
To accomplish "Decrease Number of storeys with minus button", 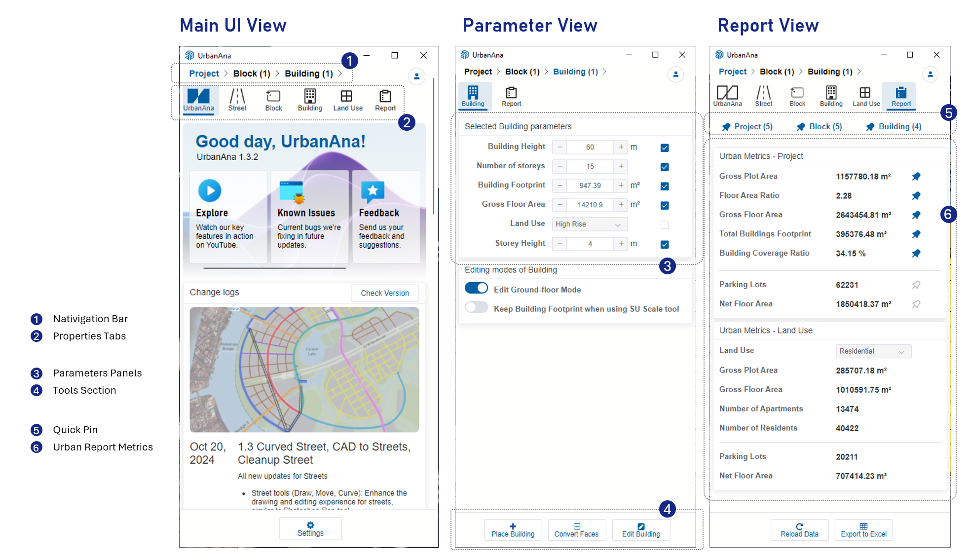I will coord(559,166).
